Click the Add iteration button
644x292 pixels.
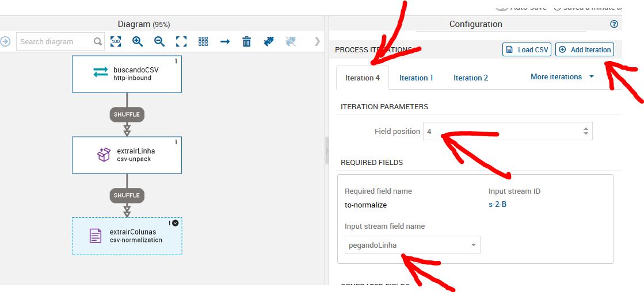click(x=584, y=50)
